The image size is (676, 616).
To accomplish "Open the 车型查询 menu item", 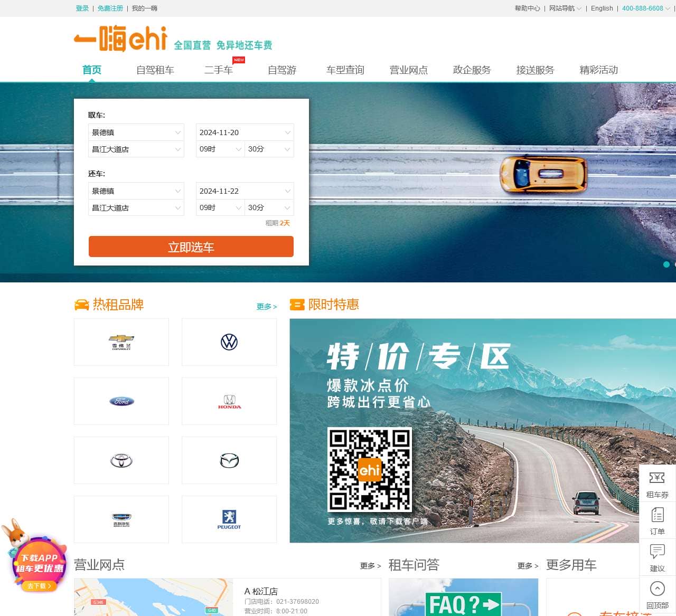I will point(345,70).
